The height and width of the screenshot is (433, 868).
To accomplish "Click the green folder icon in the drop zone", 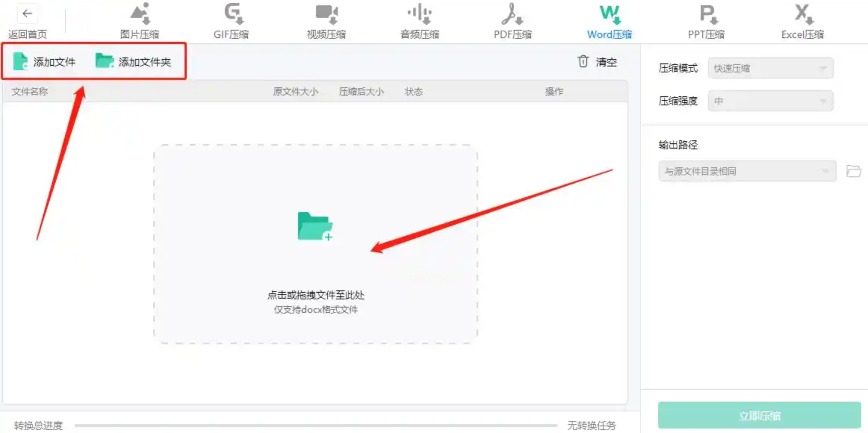I will [315, 226].
